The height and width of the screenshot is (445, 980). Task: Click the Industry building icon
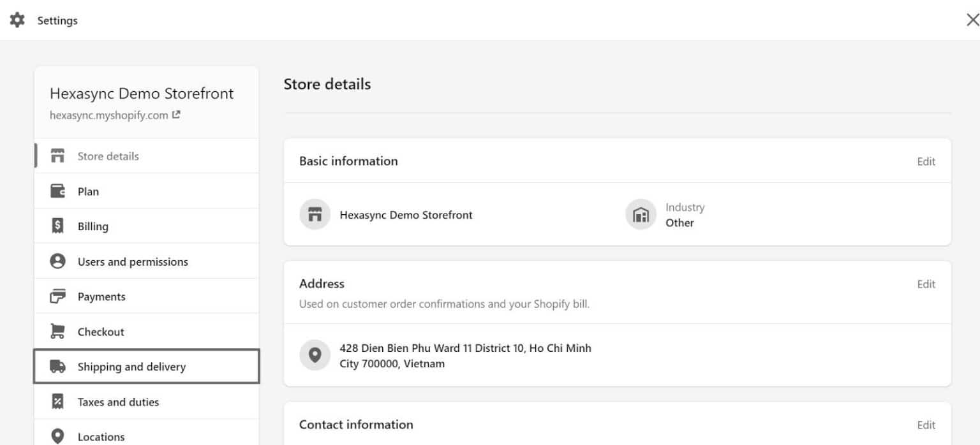click(x=640, y=215)
